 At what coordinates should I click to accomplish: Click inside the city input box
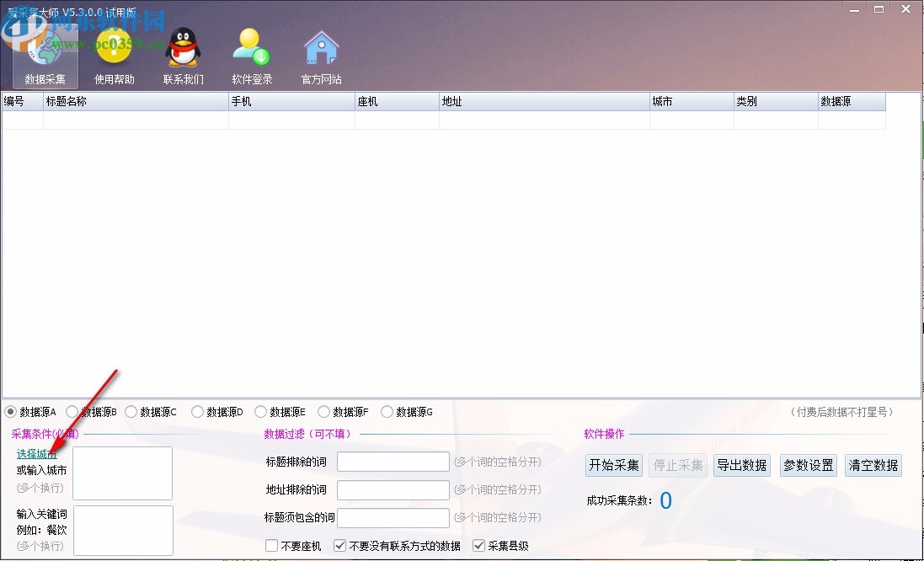(121, 473)
